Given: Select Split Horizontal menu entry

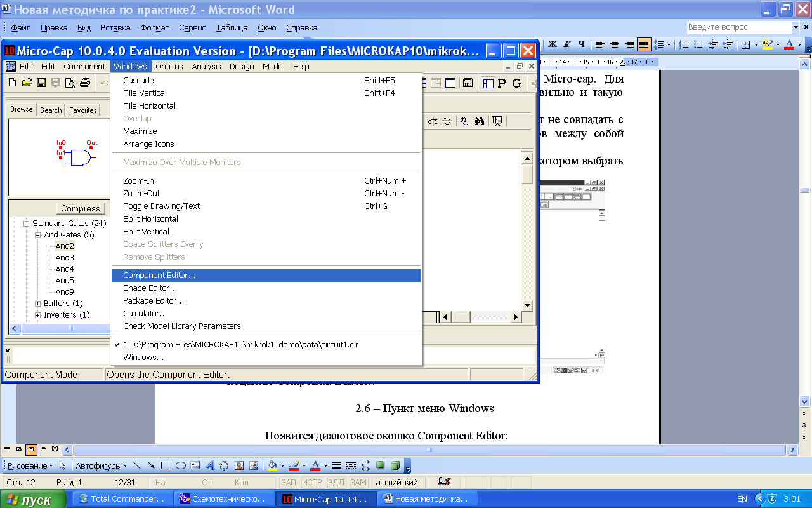Looking at the screenshot, I should point(266,219).
